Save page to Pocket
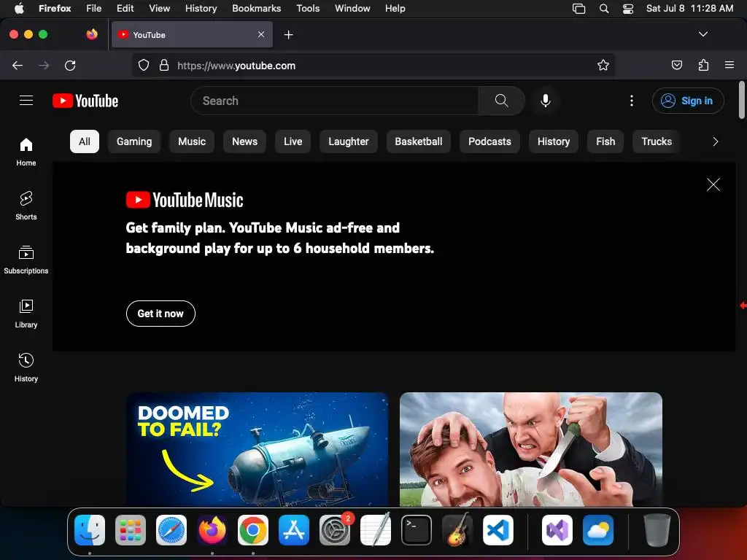Screen dimensions: 747x560 tap(676, 65)
